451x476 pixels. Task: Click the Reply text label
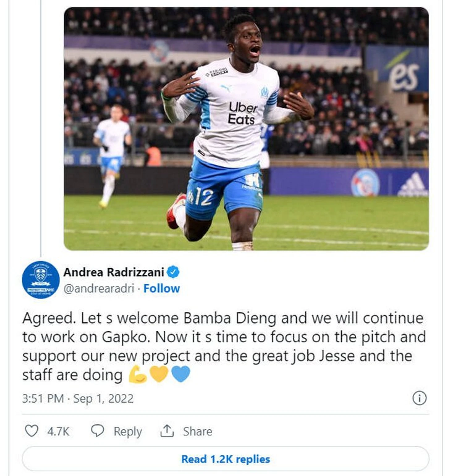(128, 431)
